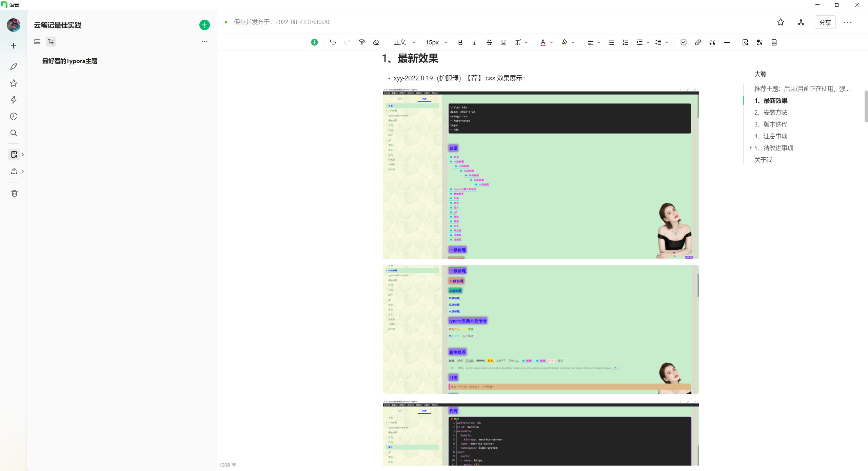Open more text styles dropdown arrow
This screenshot has height=471, width=868.
coord(526,42)
